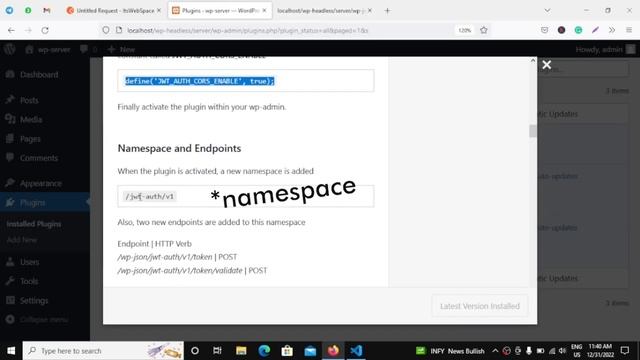Click the token/validate endpoint text

[180, 270]
